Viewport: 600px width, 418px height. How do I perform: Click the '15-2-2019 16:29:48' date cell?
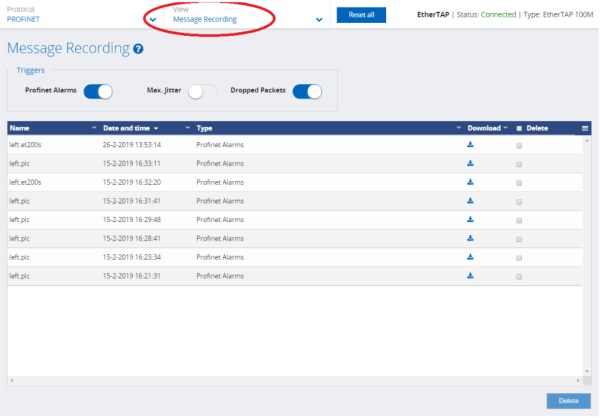[132, 220]
